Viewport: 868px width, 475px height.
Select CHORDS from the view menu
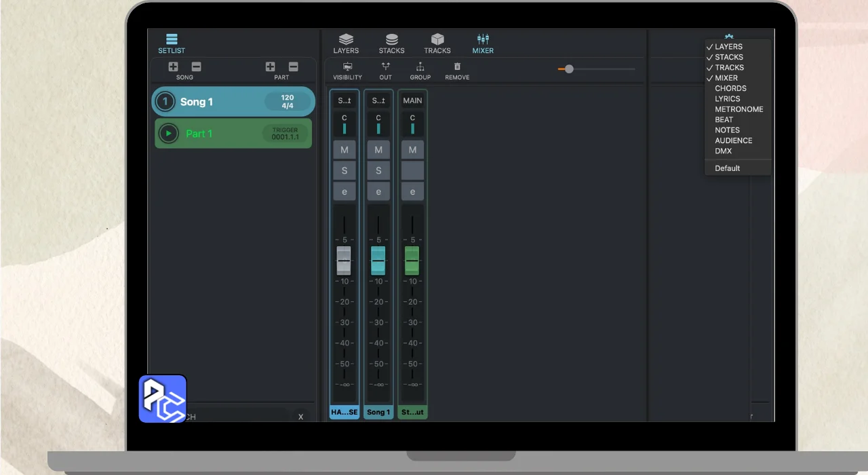[x=730, y=88]
